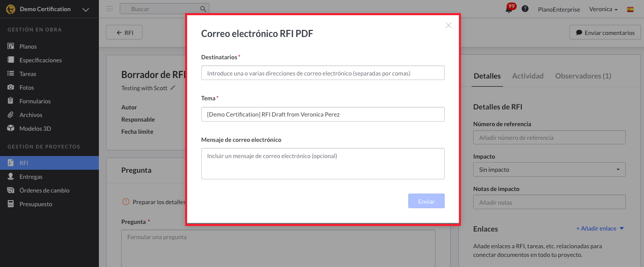Click the Mensaje de correo electrónico textarea
Viewport: 644px width, 267px height.
tap(323, 164)
